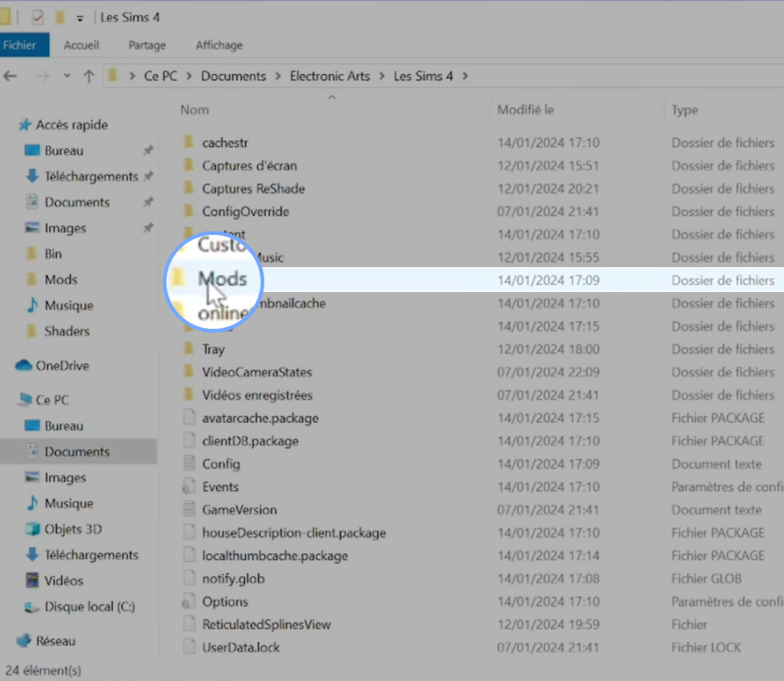Select the Options settings file icon
Image resolution: width=784 pixels, height=681 pixels.
click(189, 602)
